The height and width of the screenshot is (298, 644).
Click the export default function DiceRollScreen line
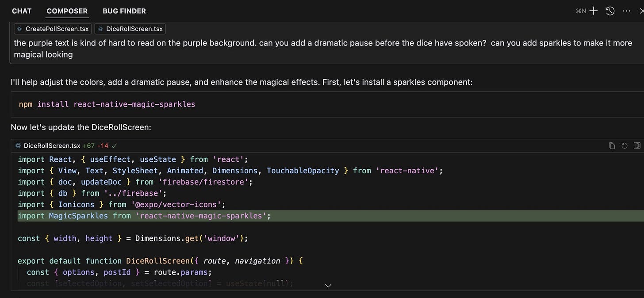[x=160, y=261]
